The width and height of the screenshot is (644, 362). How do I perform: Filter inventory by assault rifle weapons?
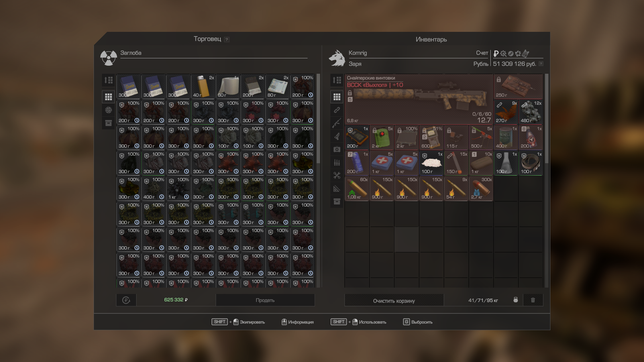tap(337, 123)
